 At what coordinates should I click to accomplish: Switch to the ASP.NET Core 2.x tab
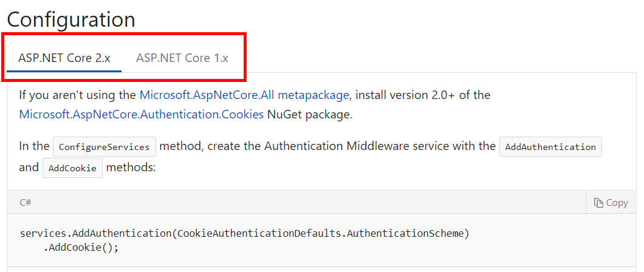[64, 58]
